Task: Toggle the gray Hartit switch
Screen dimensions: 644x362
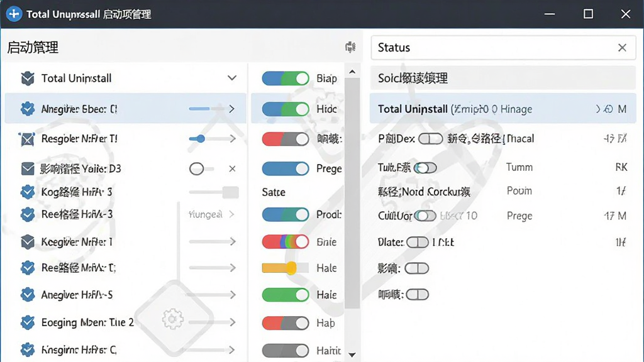Action: [x=286, y=351]
